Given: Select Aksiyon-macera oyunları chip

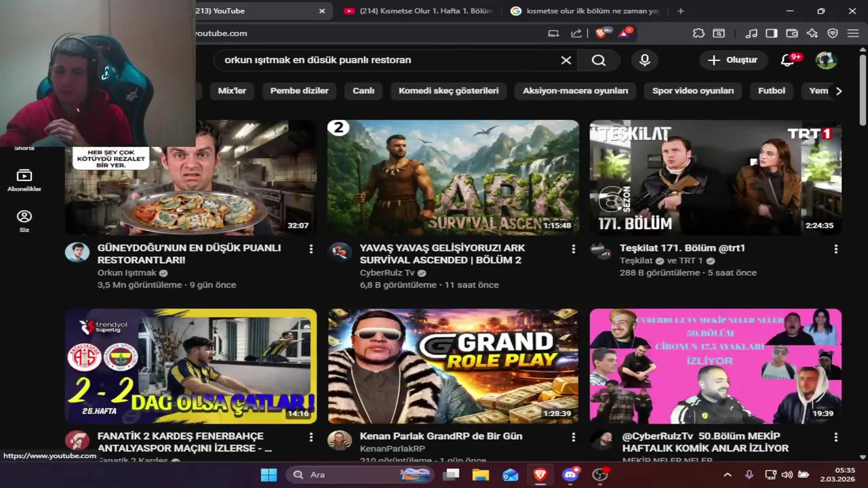Looking at the screenshot, I should click(x=575, y=91).
